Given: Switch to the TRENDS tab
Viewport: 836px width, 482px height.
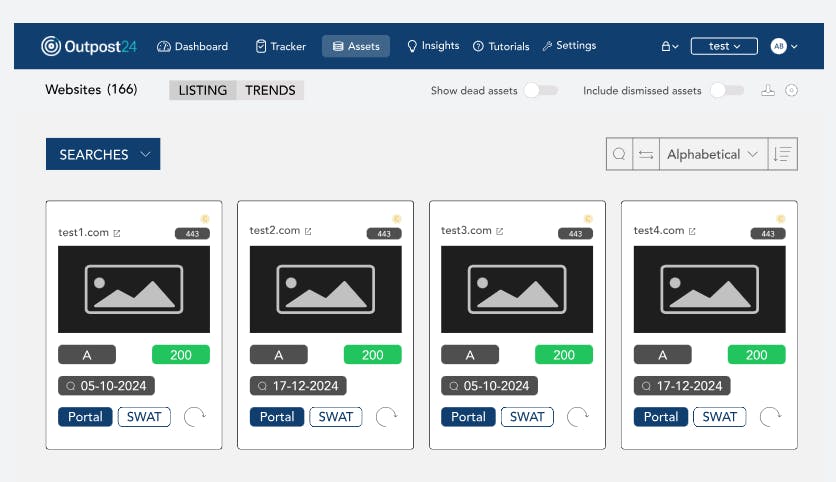Looking at the screenshot, I should 270,90.
